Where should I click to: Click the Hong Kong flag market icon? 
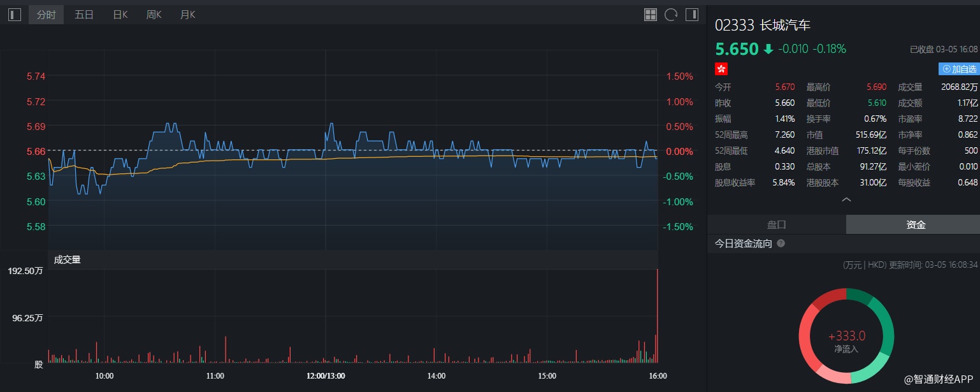(x=721, y=69)
